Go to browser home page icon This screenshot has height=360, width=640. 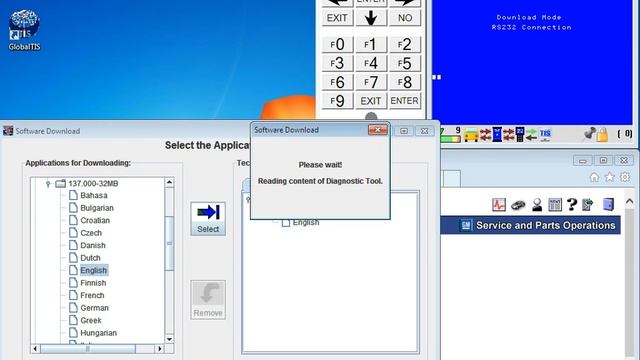[594, 177]
